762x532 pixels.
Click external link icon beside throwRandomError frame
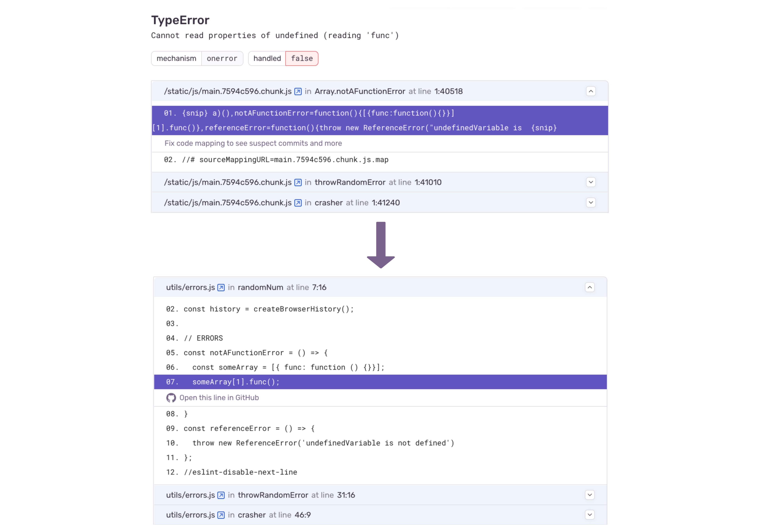click(298, 182)
